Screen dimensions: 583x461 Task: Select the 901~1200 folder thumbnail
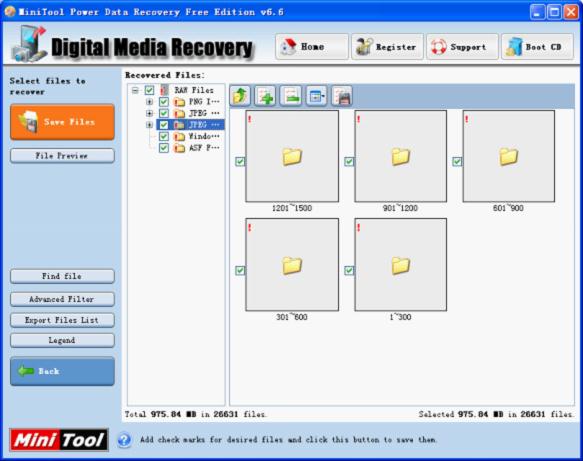coord(400,156)
